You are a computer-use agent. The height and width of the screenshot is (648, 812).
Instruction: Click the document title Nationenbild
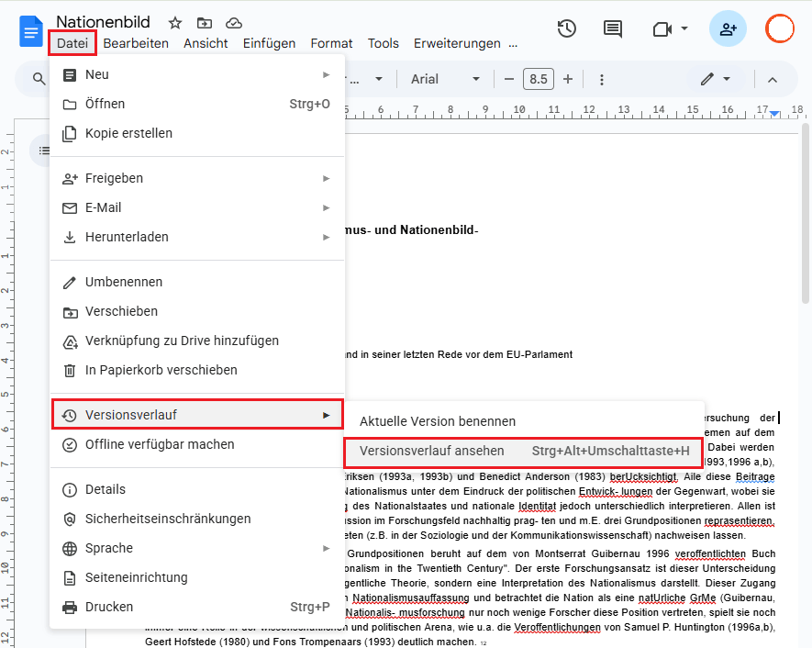(x=103, y=22)
